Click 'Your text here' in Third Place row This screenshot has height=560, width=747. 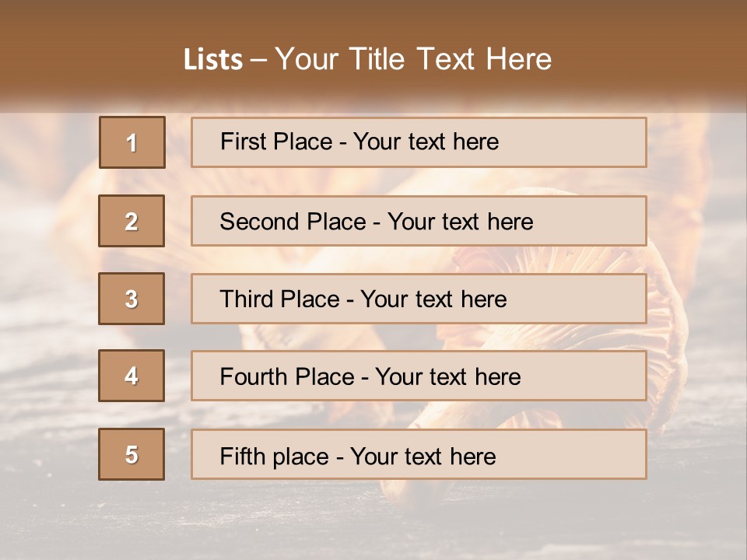coord(433,299)
